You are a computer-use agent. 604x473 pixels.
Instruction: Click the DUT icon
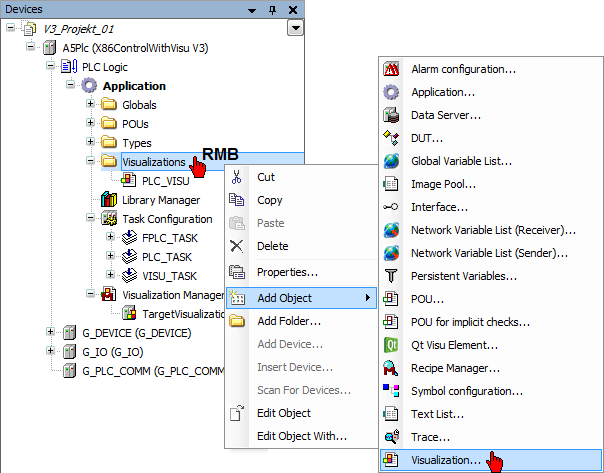click(391, 138)
